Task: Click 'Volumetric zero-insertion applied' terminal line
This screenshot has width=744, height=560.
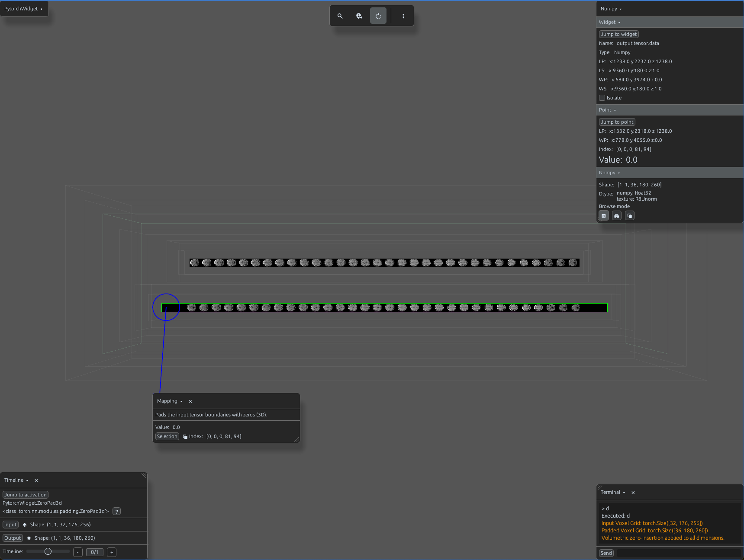Action: (663, 538)
